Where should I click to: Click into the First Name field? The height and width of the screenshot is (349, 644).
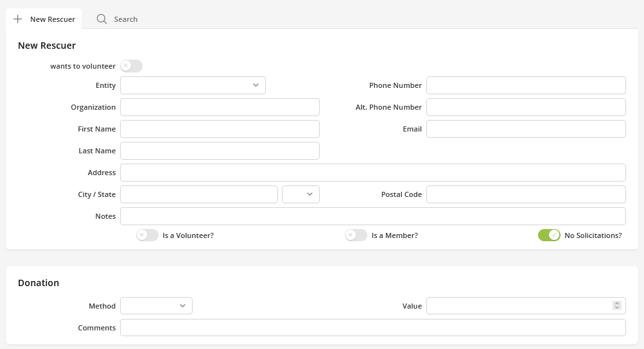point(220,129)
